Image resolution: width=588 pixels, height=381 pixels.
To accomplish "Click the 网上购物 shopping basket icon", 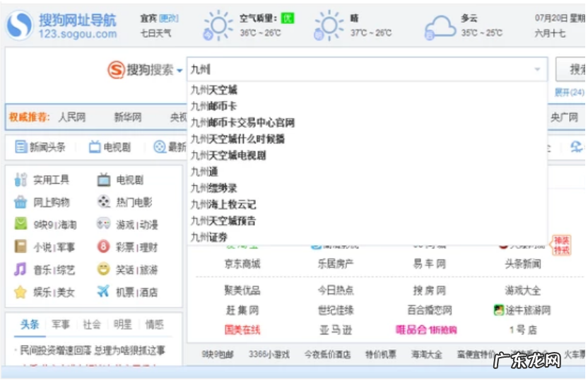I will 20,202.
